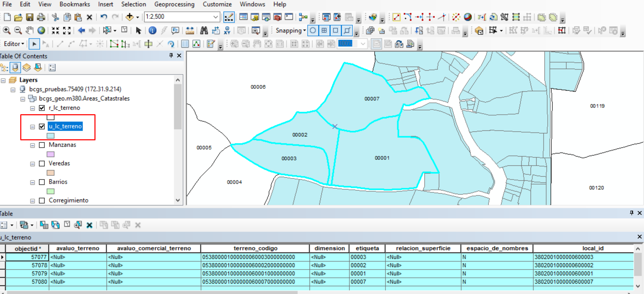Viewport: 644px width, 294px height.
Task: Click the Full Extent globe icon
Action: pos(41,31)
